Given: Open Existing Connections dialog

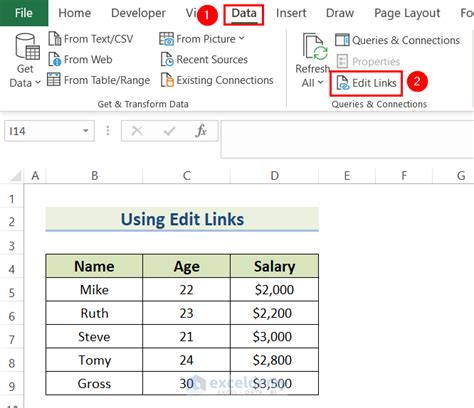Looking at the screenshot, I should tap(217, 80).
